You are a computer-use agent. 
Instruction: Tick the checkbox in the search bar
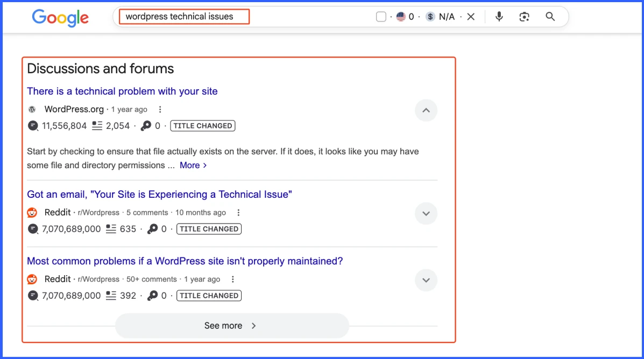point(381,17)
